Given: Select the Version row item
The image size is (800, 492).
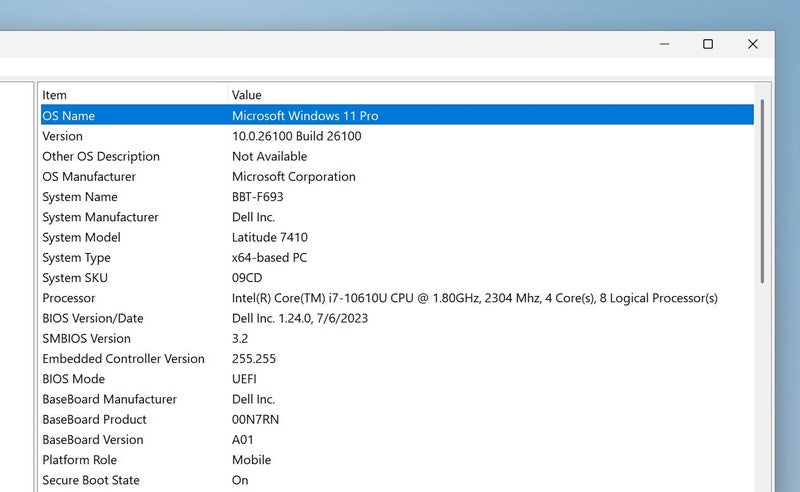Looking at the screenshot, I should tap(63, 136).
